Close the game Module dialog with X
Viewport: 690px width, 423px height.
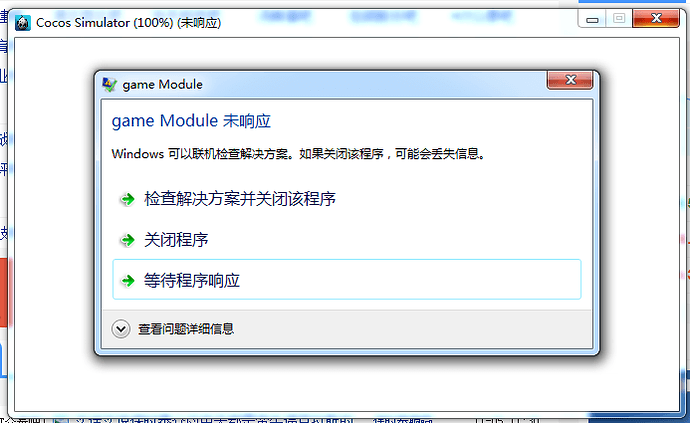570,80
